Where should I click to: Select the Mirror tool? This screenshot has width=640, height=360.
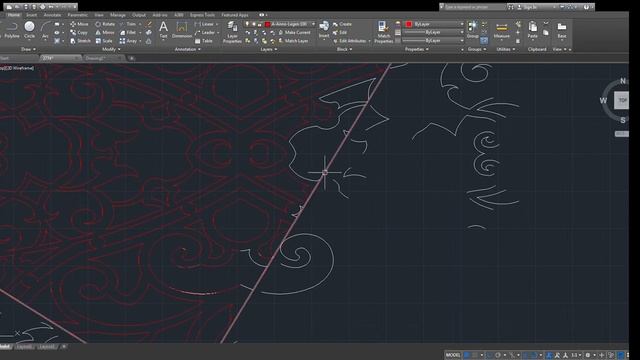click(x=105, y=32)
